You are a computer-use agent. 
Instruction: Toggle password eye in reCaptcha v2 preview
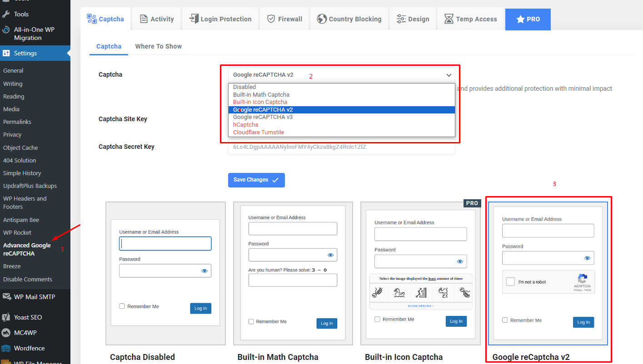point(587,258)
